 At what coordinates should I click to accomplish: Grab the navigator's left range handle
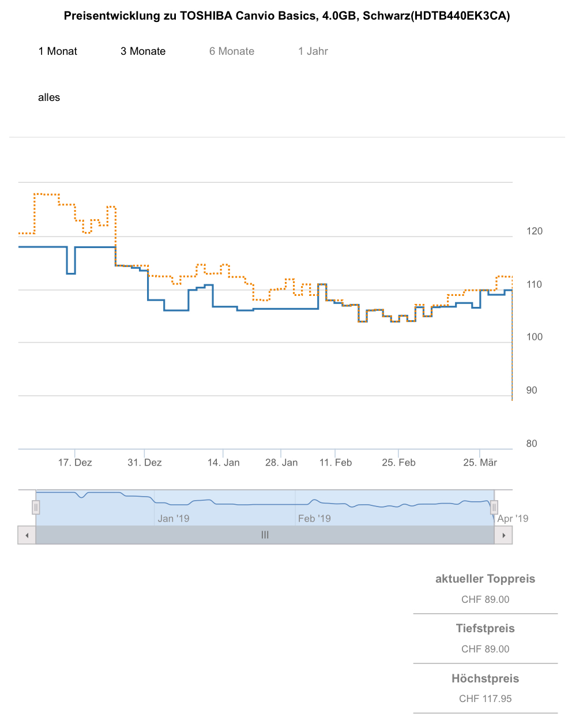click(x=36, y=508)
